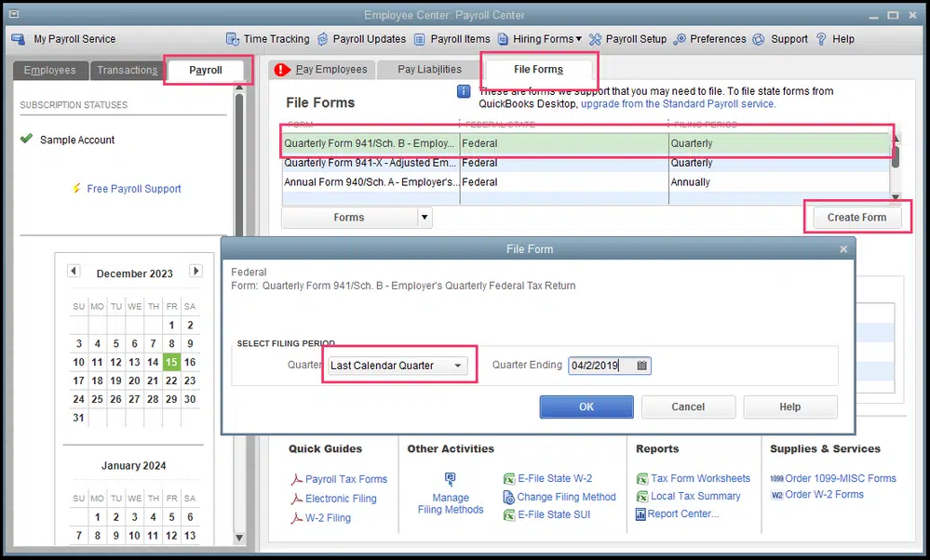Select Annual Form 940/Sch. A row
The width and height of the screenshot is (930, 560).
pos(586,182)
